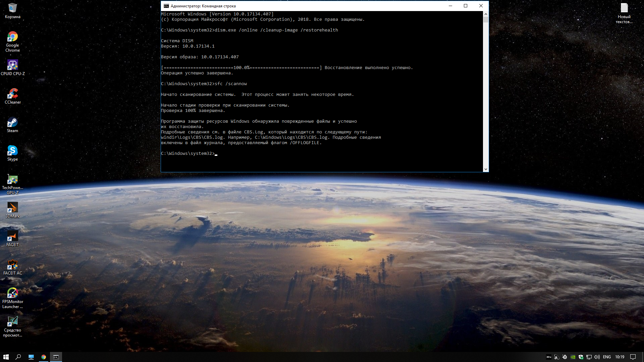
Task: Click scroll down arrow in command prompt
Action: click(x=486, y=169)
